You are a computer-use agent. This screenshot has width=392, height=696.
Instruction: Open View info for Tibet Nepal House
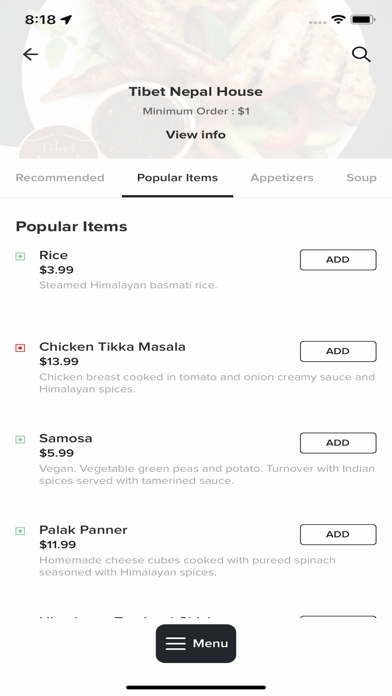[x=196, y=134]
